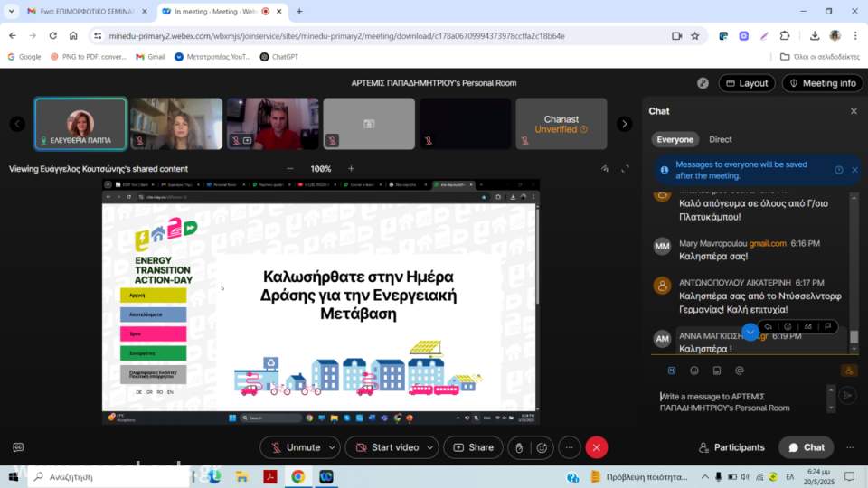
Task: Leave meeting with the red X button
Action: [x=596, y=447]
